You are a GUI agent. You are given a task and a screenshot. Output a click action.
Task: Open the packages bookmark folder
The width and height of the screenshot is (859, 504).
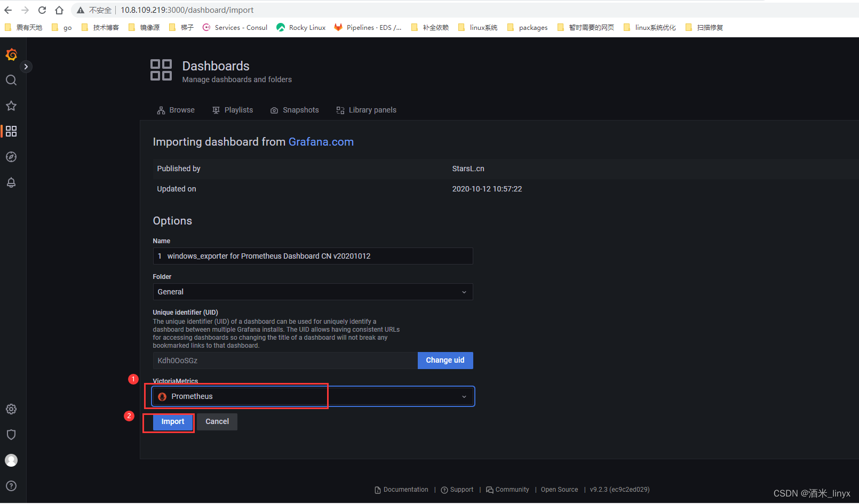528,28
